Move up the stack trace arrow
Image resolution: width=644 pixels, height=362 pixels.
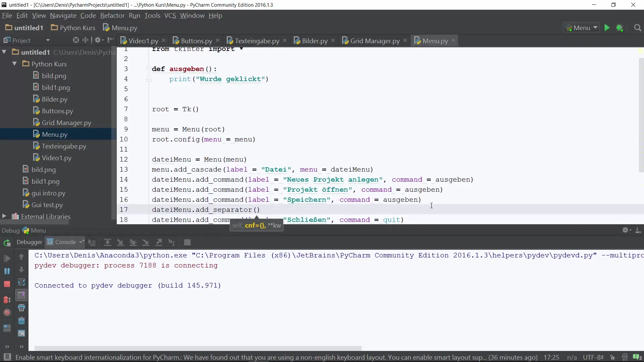[x=21, y=257]
